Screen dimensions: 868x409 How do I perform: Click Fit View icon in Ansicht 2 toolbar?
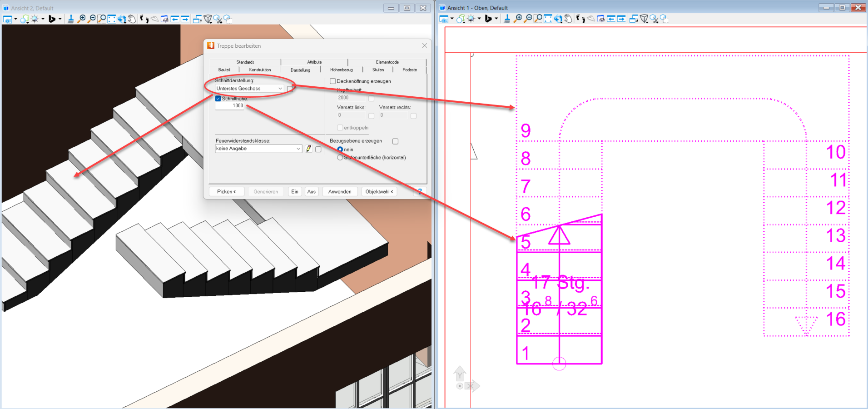coord(112,19)
